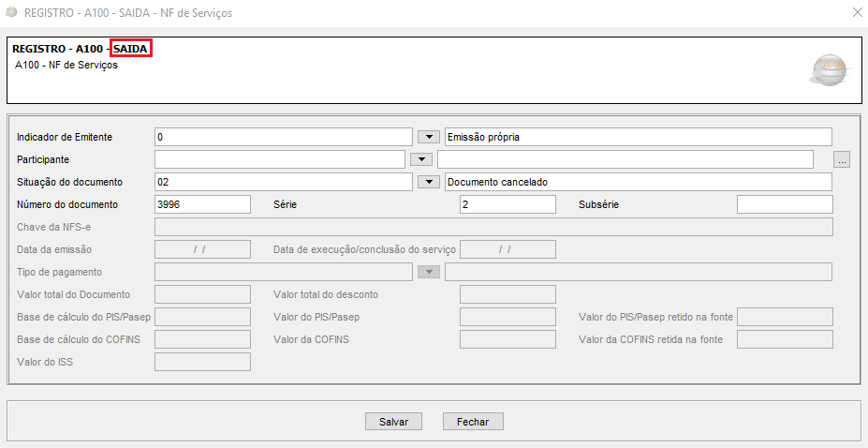Open the Participante dropdown arrow

(x=421, y=159)
